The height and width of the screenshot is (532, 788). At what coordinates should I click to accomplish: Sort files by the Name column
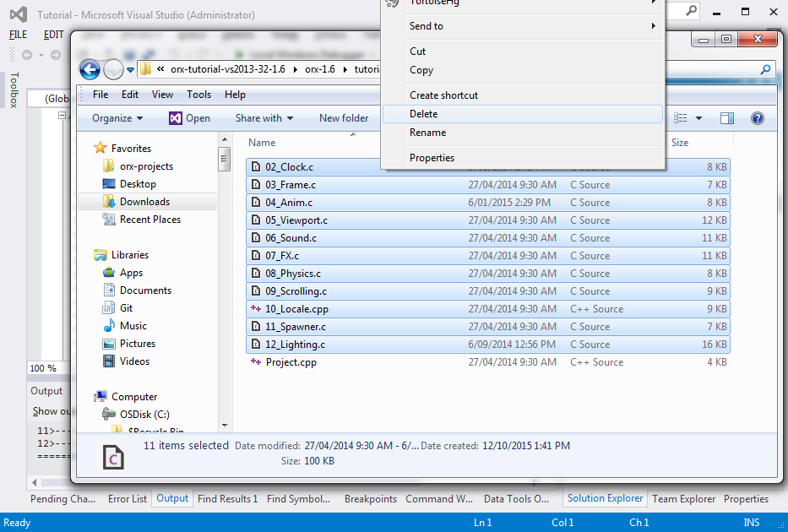coord(263,143)
